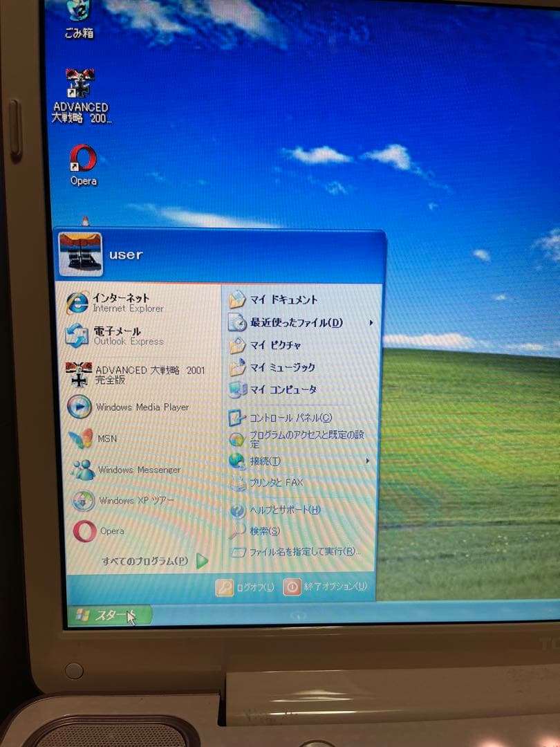Screen dimensions: 560x747
Task: Select Windows Media Player menu entry text
Action: pos(142,407)
